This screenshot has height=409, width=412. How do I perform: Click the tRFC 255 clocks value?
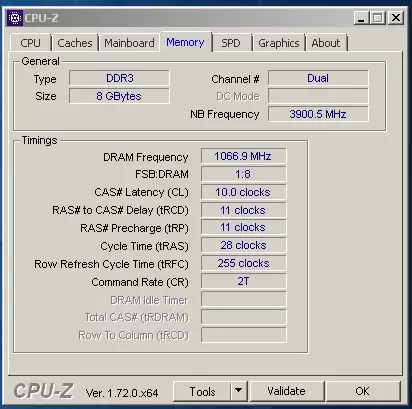243,263
